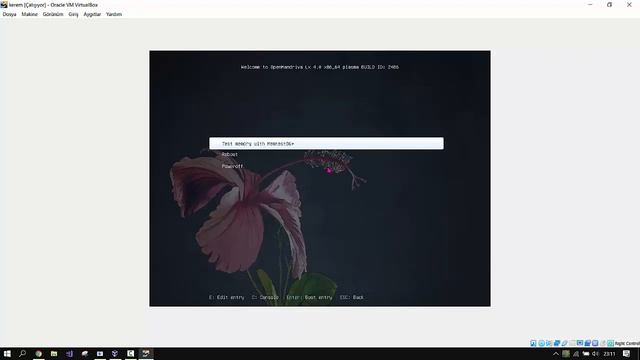Click the mouse integration status icon
The height and width of the screenshot is (360, 640).
602,343
